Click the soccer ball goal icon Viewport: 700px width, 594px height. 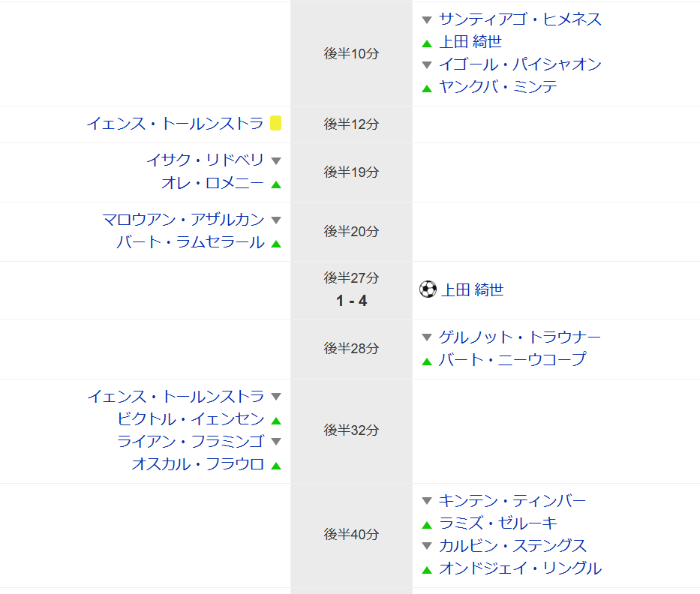[428, 289]
